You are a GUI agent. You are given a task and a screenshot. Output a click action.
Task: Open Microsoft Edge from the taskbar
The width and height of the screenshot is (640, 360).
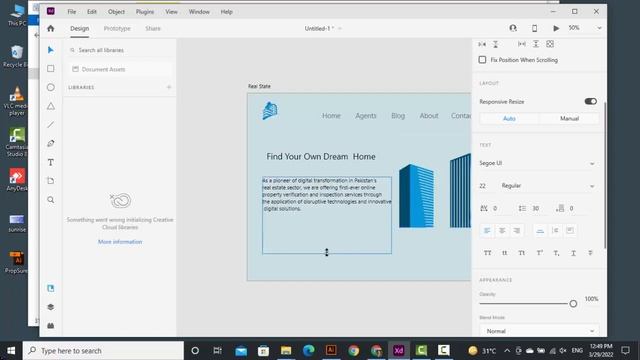309,350
